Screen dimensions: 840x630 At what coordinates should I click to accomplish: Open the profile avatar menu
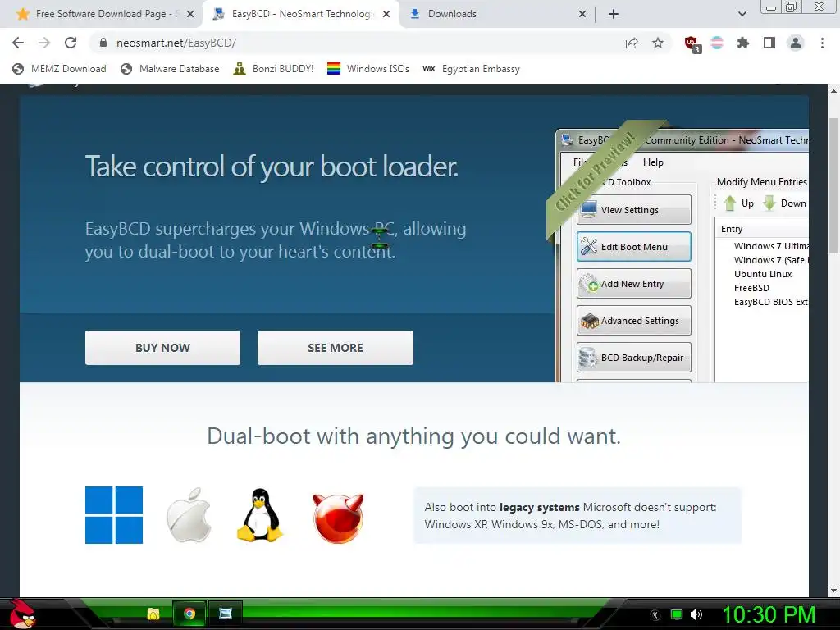point(796,43)
